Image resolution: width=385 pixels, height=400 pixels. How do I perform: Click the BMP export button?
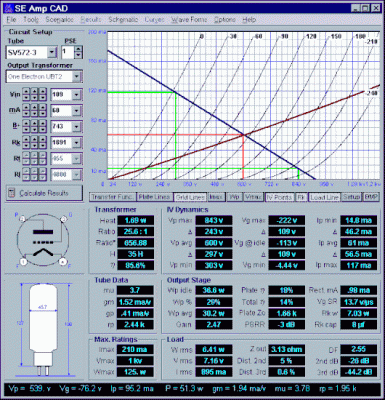371,197
